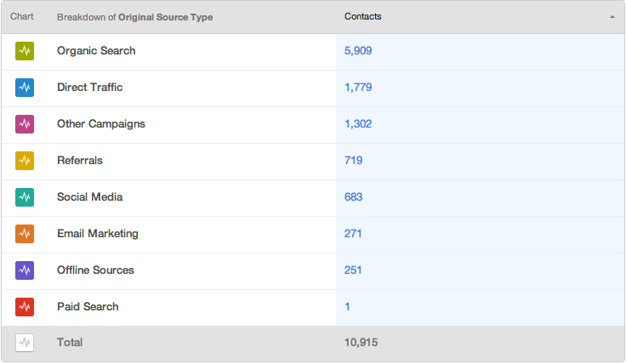626x364 pixels.
Task: Open the 1,779 Direct Traffic contacts
Action: (358, 88)
